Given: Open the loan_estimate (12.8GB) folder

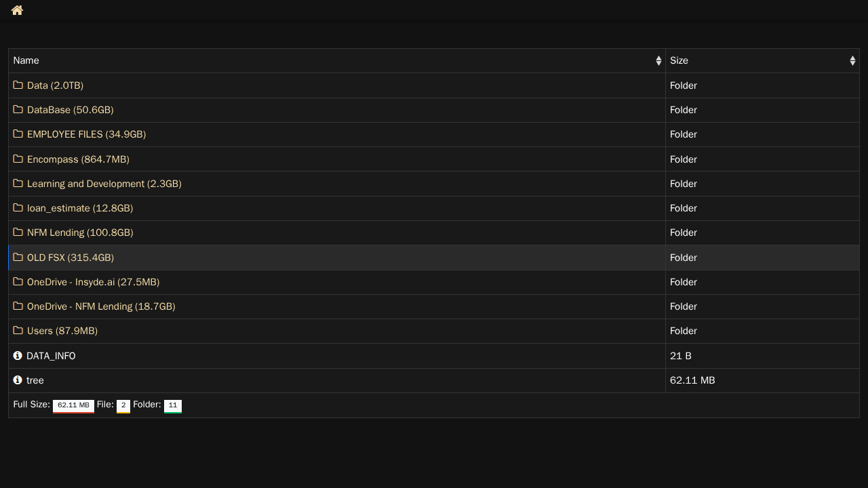Looking at the screenshot, I should tap(80, 208).
